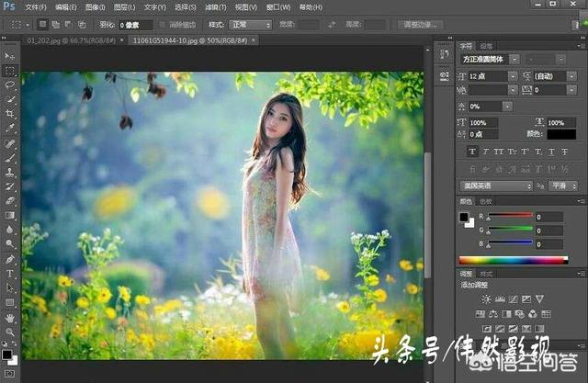Open Color panel flyout menu
Image resolution: width=588 pixels, height=383 pixels.
point(582,202)
